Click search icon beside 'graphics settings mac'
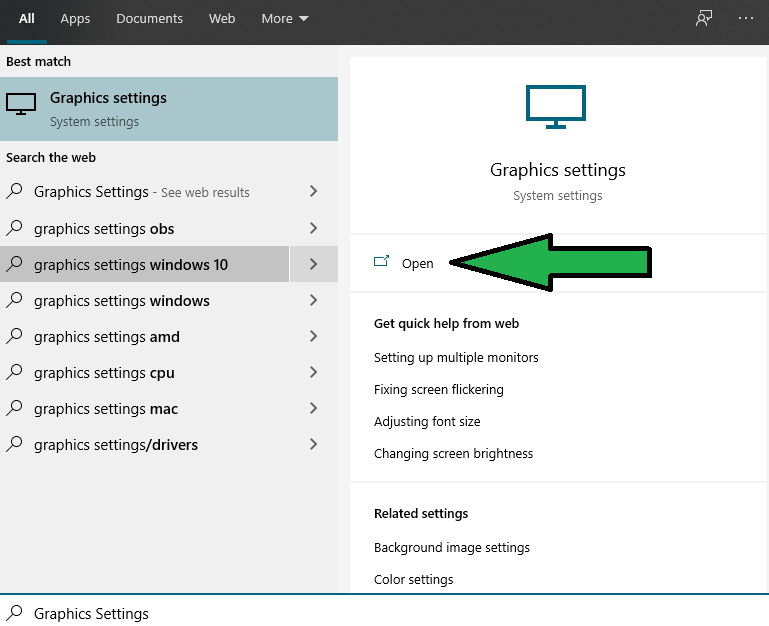 click(x=15, y=408)
